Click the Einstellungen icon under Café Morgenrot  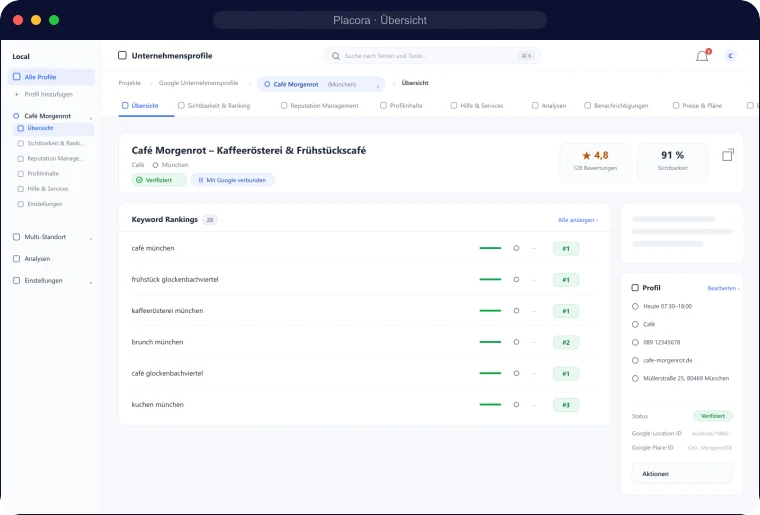(x=20, y=204)
